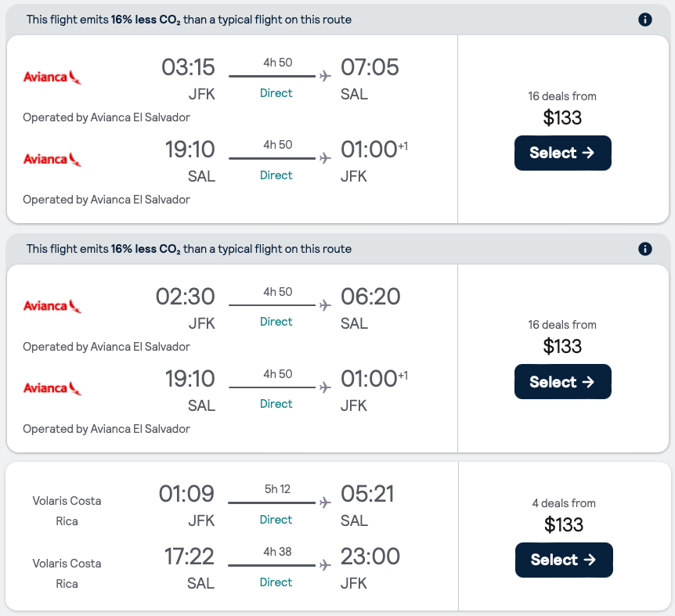Click the 03:15 departure time
The height and width of the screenshot is (616, 675).
pyautogui.click(x=188, y=67)
